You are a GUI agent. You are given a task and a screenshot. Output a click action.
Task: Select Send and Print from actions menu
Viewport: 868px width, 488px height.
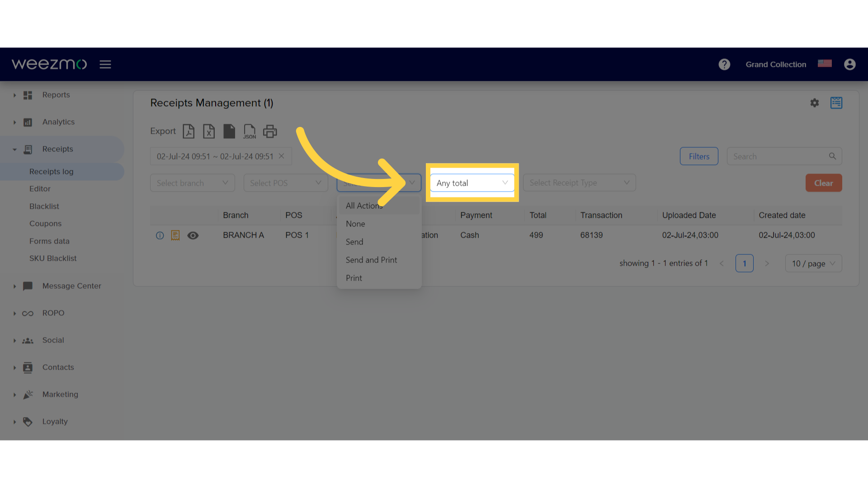[372, 260]
